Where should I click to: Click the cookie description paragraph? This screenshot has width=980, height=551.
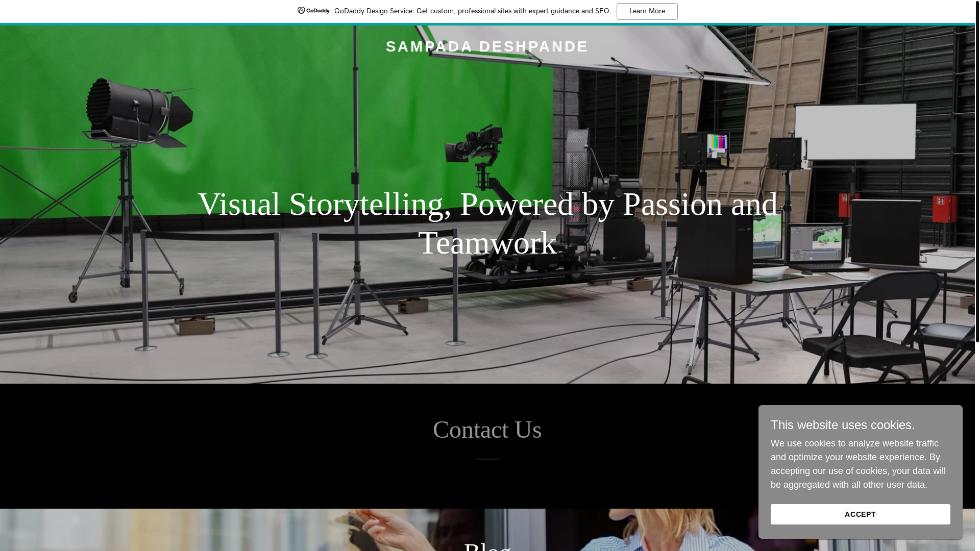(859, 464)
